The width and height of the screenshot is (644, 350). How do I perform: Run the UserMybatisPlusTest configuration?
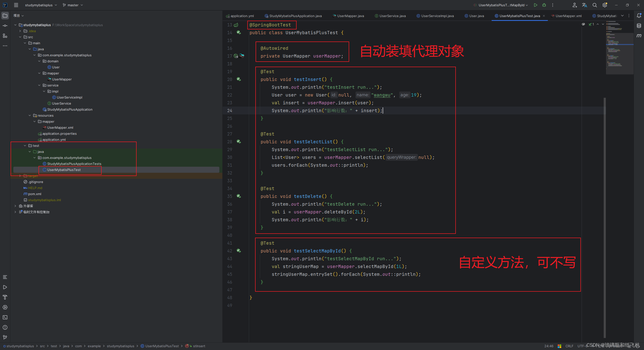tap(536, 5)
